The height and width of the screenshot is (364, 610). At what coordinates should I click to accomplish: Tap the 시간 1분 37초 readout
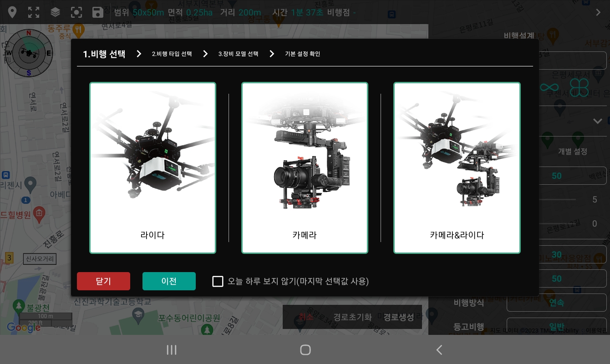(298, 12)
